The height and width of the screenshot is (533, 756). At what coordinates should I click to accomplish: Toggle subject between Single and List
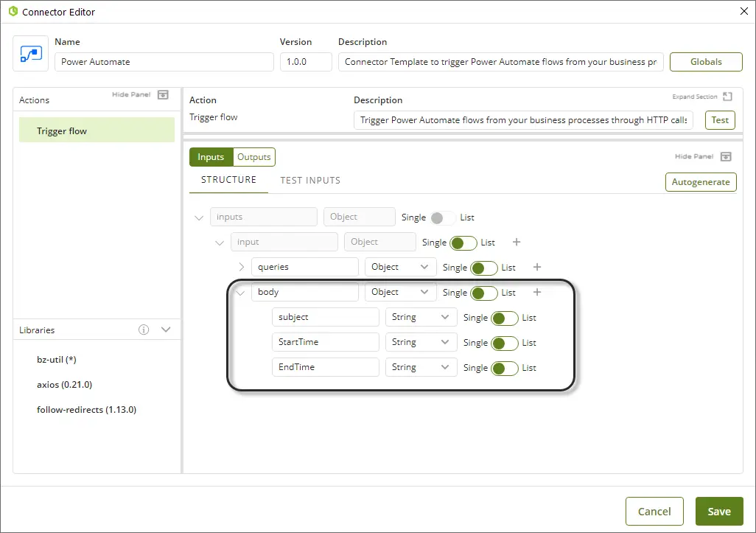(x=504, y=318)
